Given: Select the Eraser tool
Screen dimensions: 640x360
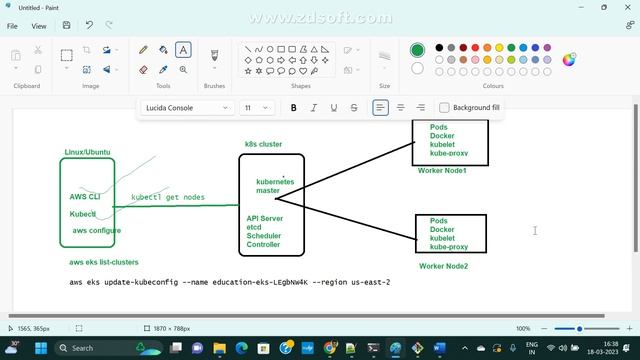Looking at the screenshot, I should point(143,70).
